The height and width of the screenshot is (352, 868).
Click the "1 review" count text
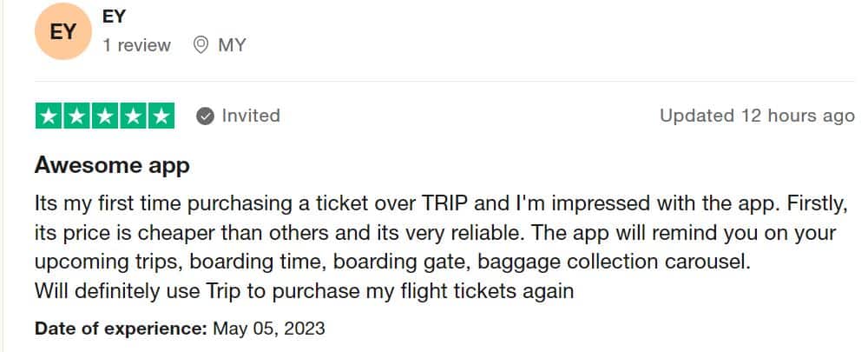137,45
